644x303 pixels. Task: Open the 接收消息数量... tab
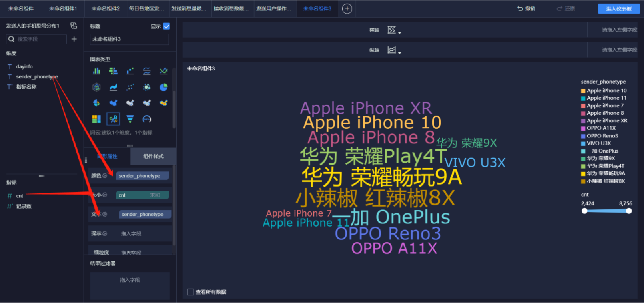pyautogui.click(x=232, y=8)
